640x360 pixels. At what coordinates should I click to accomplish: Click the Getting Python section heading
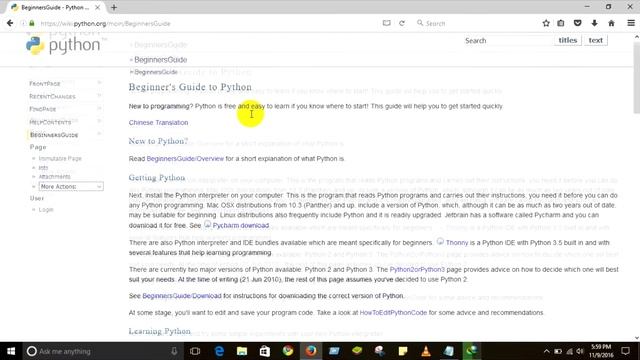click(x=157, y=178)
